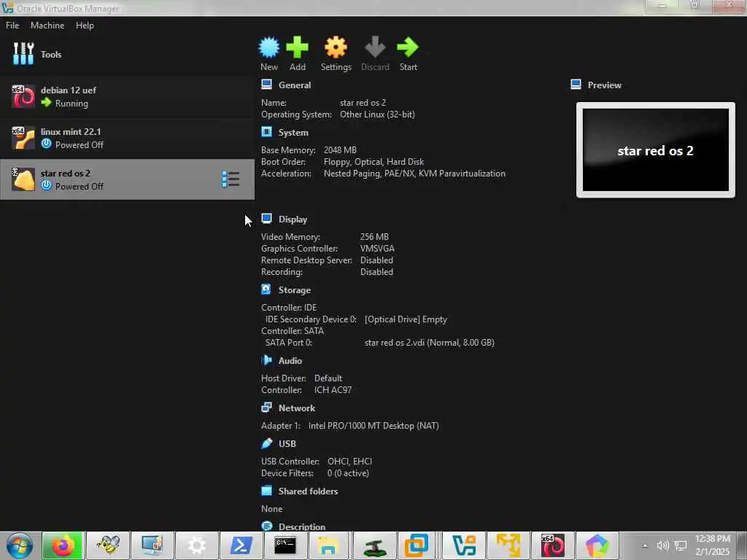Screen dimensions: 747x560
Task: Click the debian x64 VM taskbar icon
Action: (552, 545)
